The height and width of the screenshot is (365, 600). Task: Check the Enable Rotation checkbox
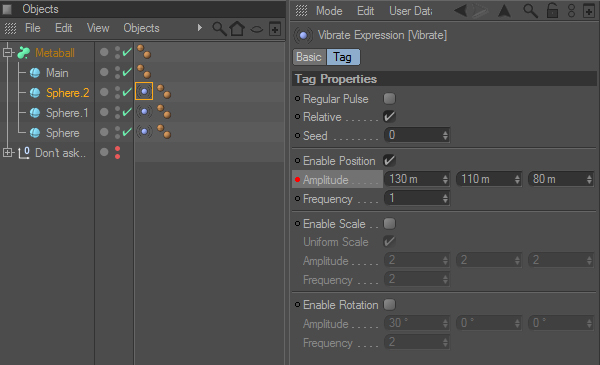[390, 305]
